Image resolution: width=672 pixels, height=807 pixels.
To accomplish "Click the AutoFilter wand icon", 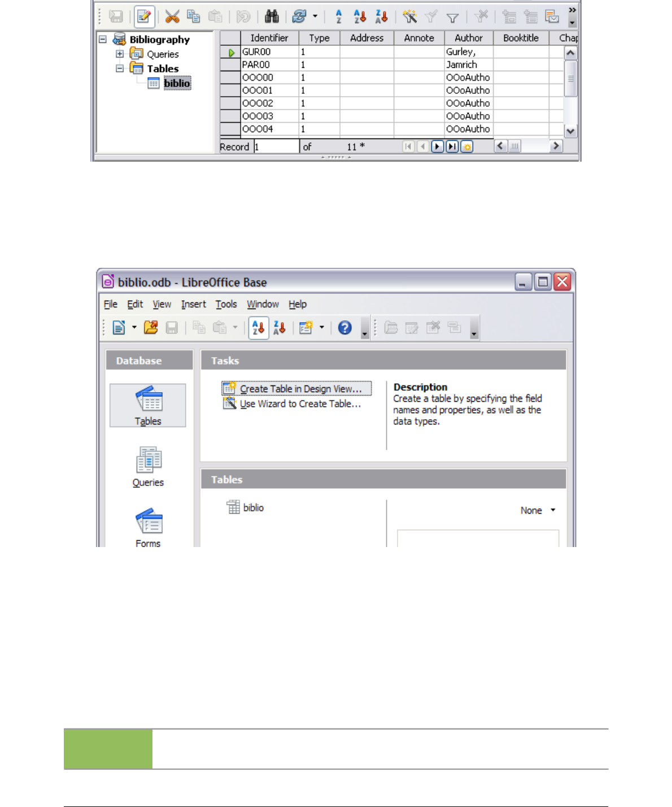I will (410, 17).
